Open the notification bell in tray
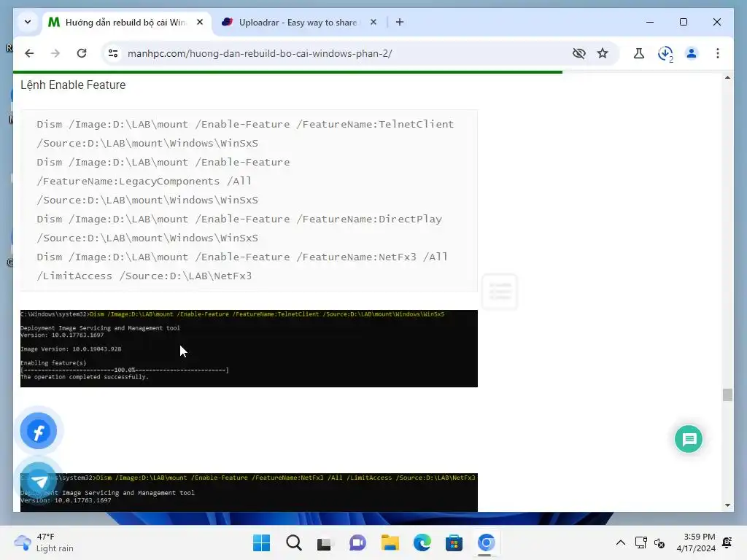The height and width of the screenshot is (560, 747). (x=727, y=542)
